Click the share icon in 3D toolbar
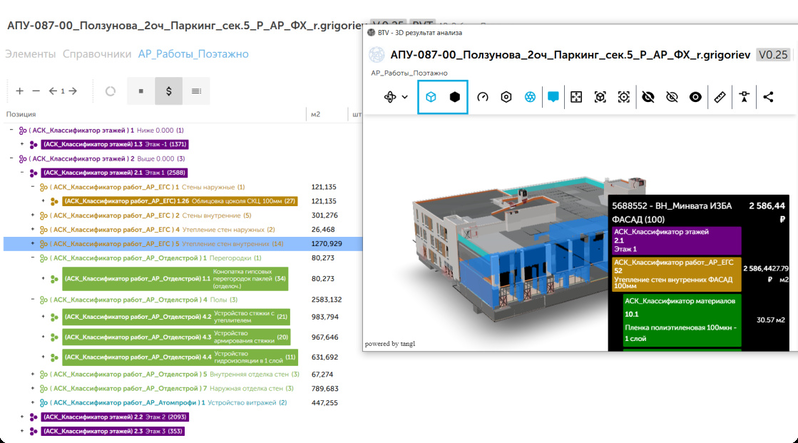The image size is (798, 443). (x=768, y=97)
